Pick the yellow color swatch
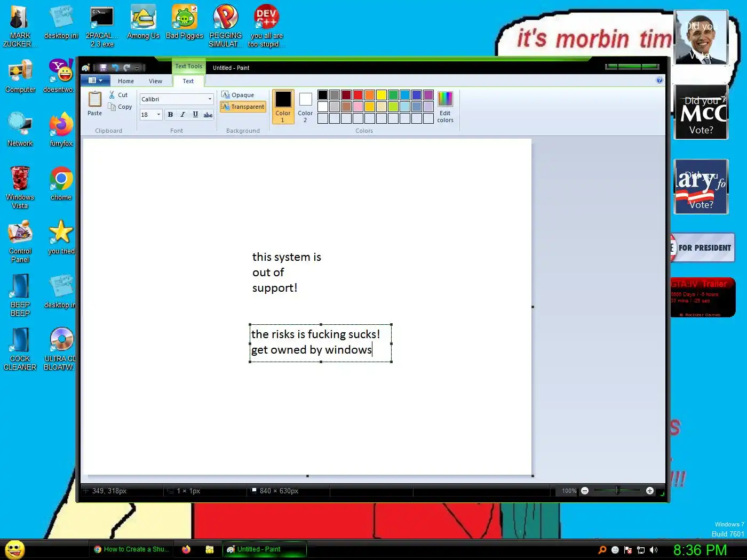Viewport: 747px width, 560px height. (382, 95)
